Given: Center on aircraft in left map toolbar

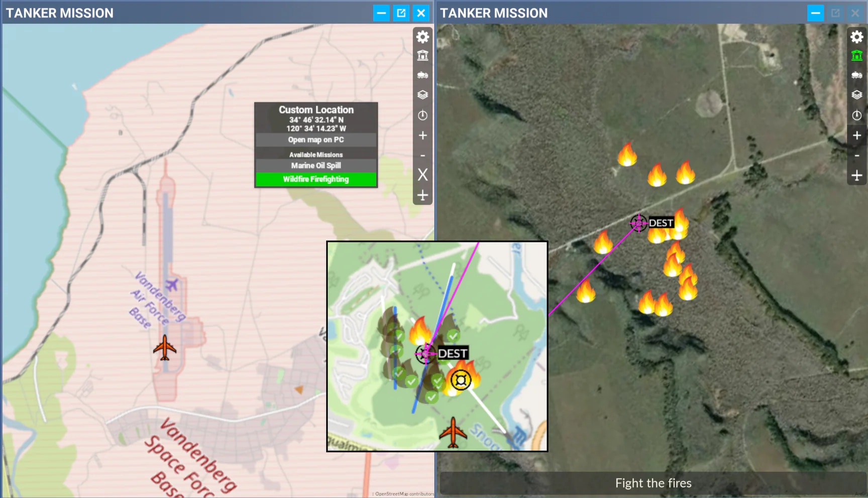Looking at the screenshot, I should [x=422, y=195].
